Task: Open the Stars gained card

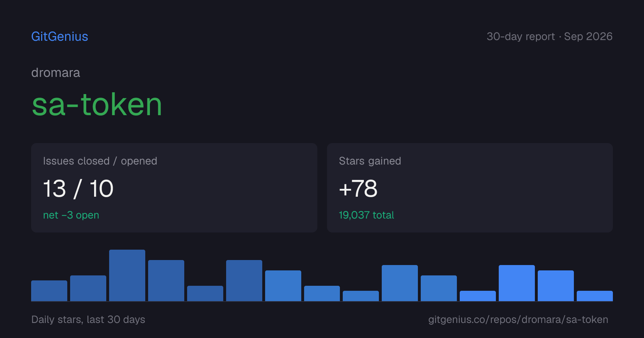Action: 470,188
